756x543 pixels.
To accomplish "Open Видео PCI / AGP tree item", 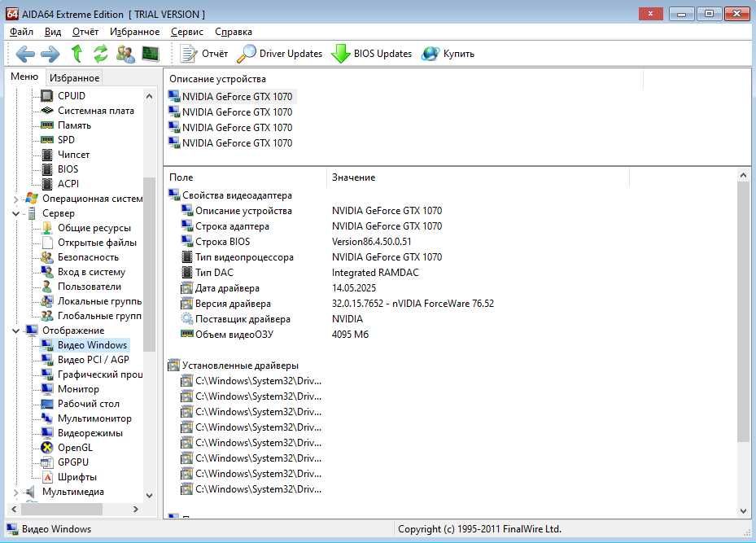I will coord(93,360).
